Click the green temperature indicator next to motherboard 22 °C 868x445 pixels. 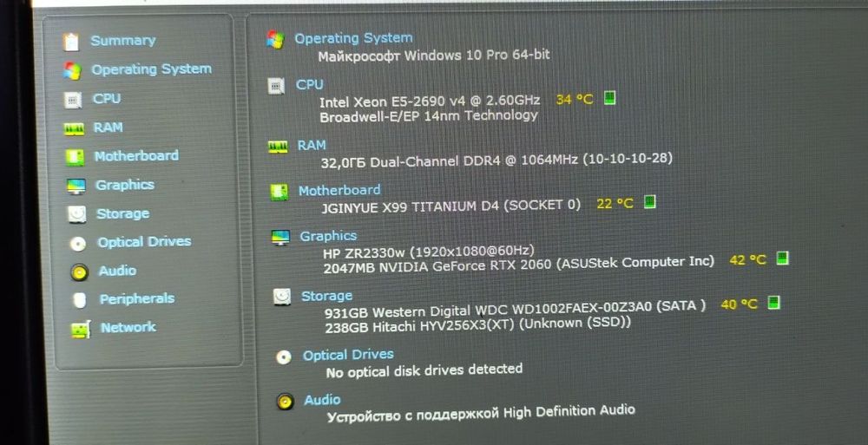tap(650, 201)
